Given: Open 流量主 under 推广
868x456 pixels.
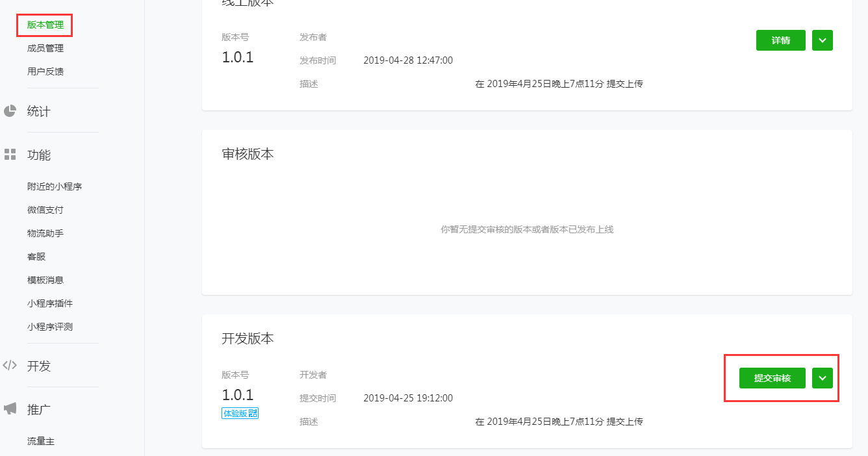Looking at the screenshot, I should click(41, 441).
